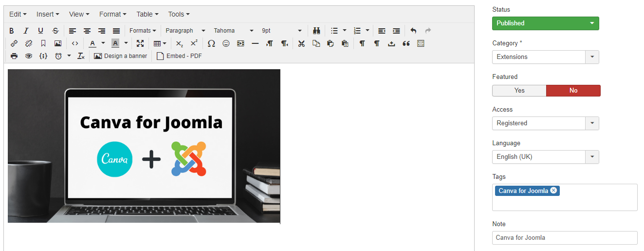This screenshot has height=251, width=644.
Task: Justify the text
Action: click(x=116, y=31)
